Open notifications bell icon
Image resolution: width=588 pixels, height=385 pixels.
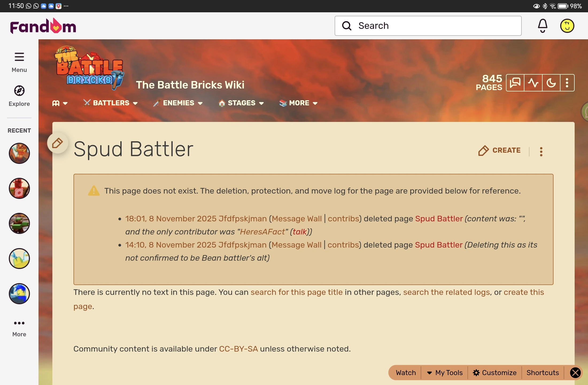[x=542, y=26]
